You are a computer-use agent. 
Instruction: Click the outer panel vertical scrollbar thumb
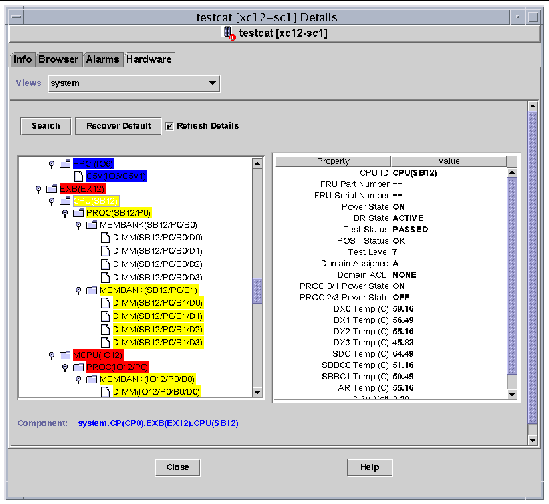click(x=533, y=268)
